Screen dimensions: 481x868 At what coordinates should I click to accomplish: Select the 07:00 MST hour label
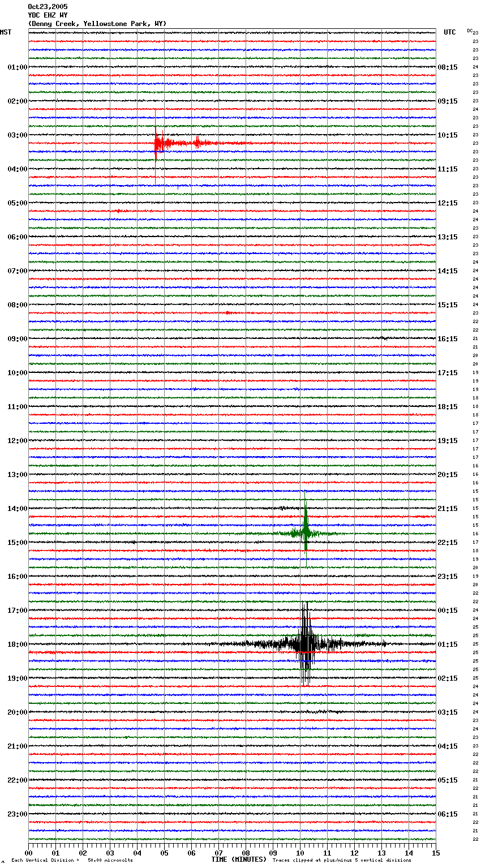click(x=18, y=271)
